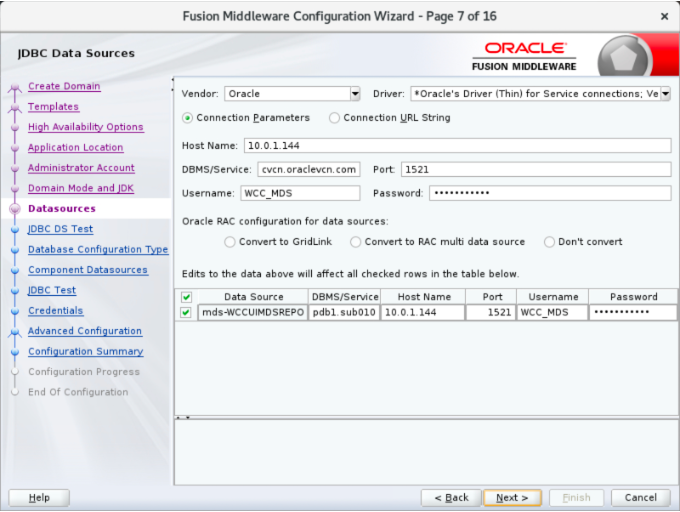Click the Templates step node icon
The image size is (680, 512).
point(15,108)
